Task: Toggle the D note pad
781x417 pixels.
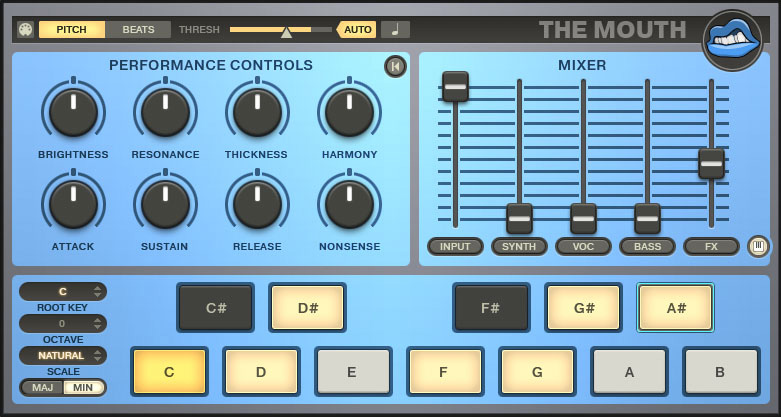Action: pyautogui.click(x=261, y=372)
